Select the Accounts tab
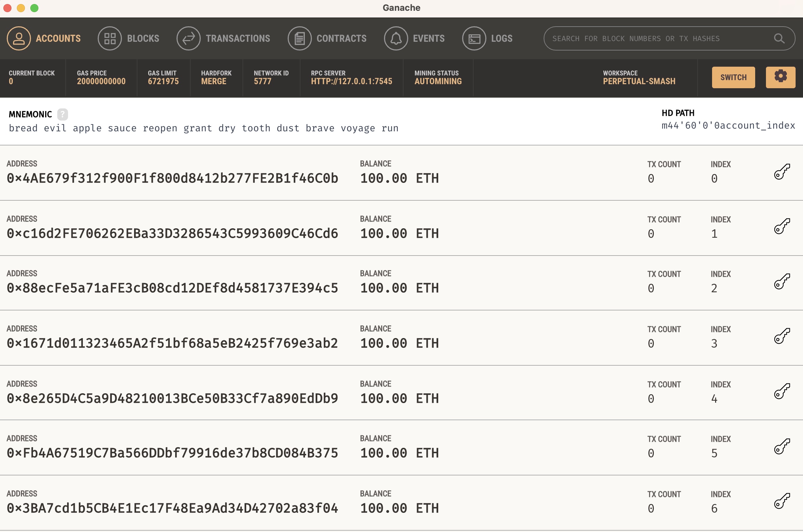The height and width of the screenshot is (532, 803). 44,38
